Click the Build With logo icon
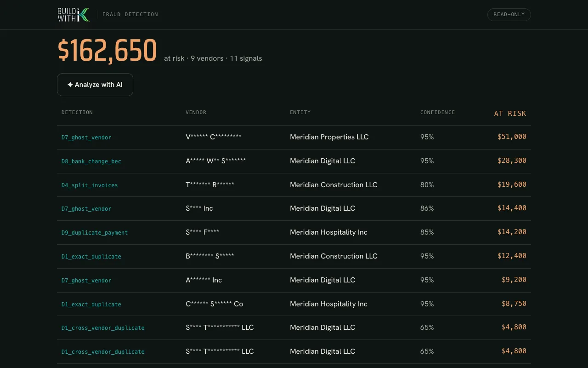 73,15
